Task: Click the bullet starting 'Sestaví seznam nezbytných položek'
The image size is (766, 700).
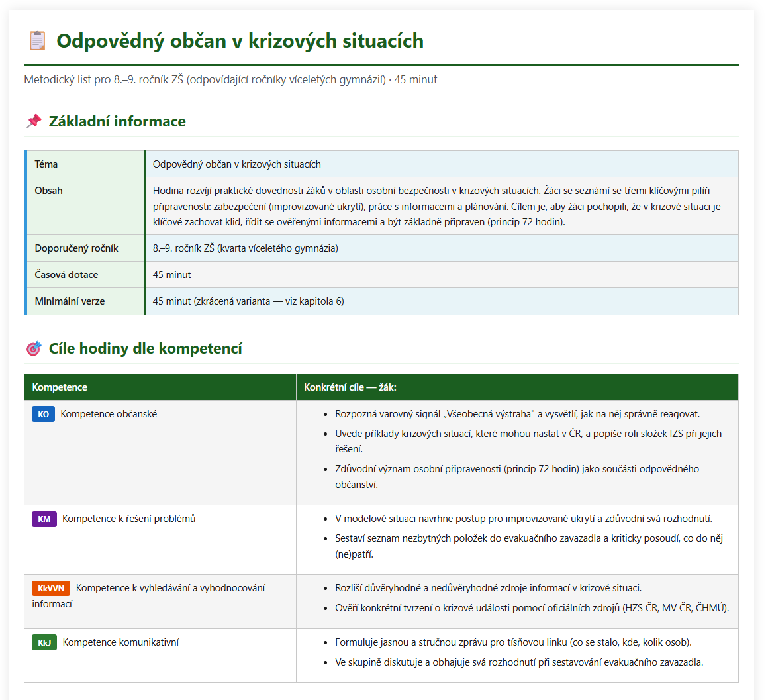Action: click(529, 546)
